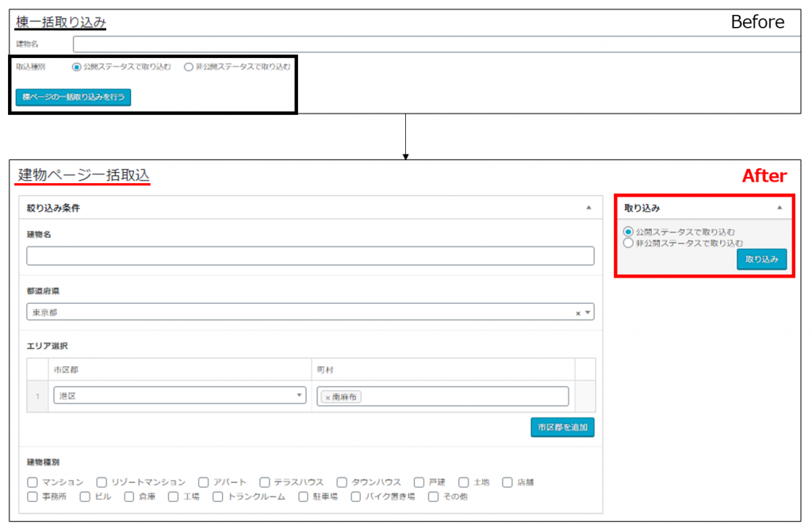The width and height of the screenshot is (812, 529).
Task: Check the 駐車場 checkbox
Action: coord(304,497)
